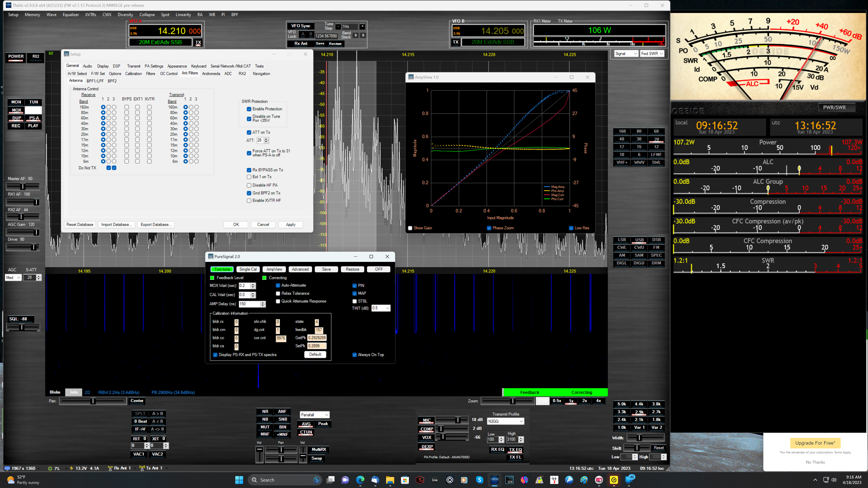The width and height of the screenshot is (868, 488).
Task: Click the MIC gain slider
Action: [x=452, y=420]
